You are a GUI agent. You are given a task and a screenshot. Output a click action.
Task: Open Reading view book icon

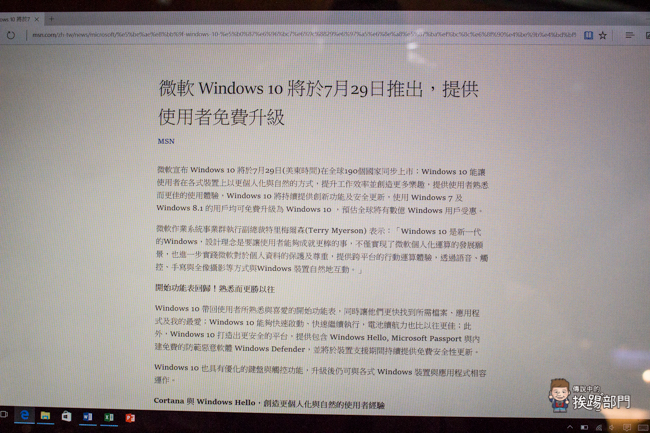pyautogui.click(x=588, y=35)
